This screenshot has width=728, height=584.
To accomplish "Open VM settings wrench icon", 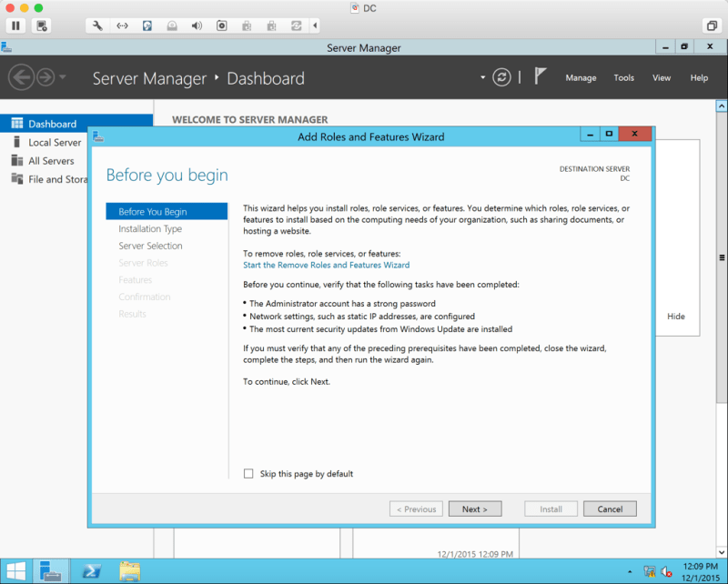I will point(97,25).
